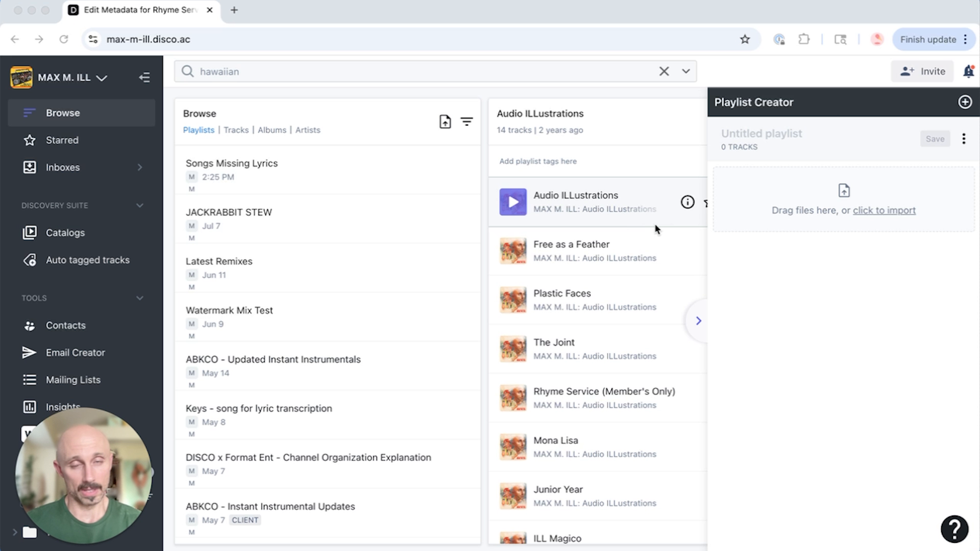The width and height of the screenshot is (980, 551).
Task: Select the Starred section in the sidebar
Action: [62, 140]
